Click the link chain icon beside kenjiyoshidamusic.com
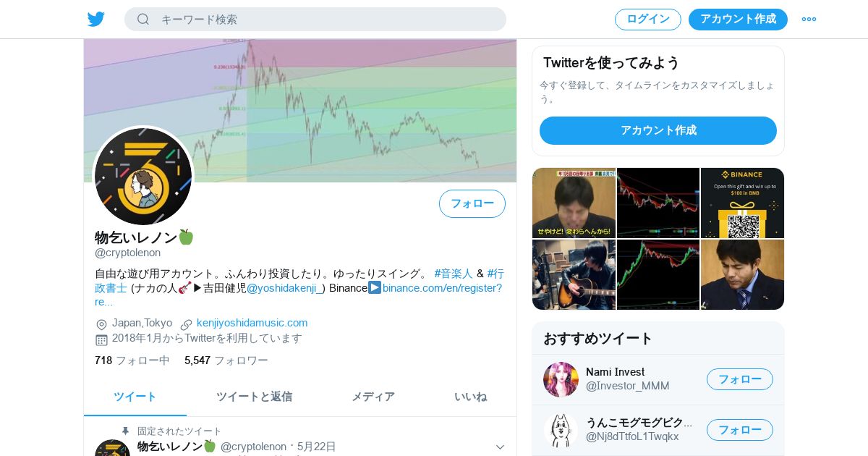Image resolution: width=868 pixels, height=456 pixels. [x=187, y=324]
